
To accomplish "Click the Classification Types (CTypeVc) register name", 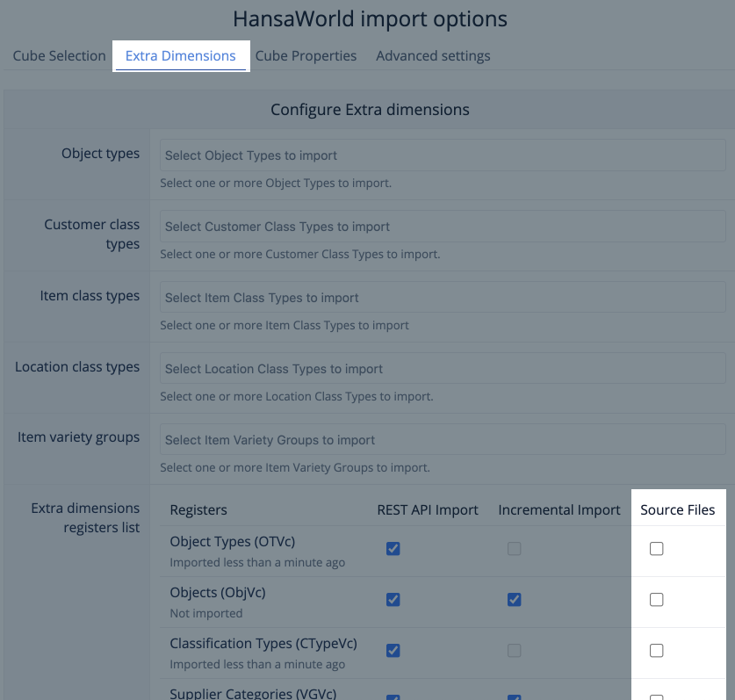I will [263, 644].
